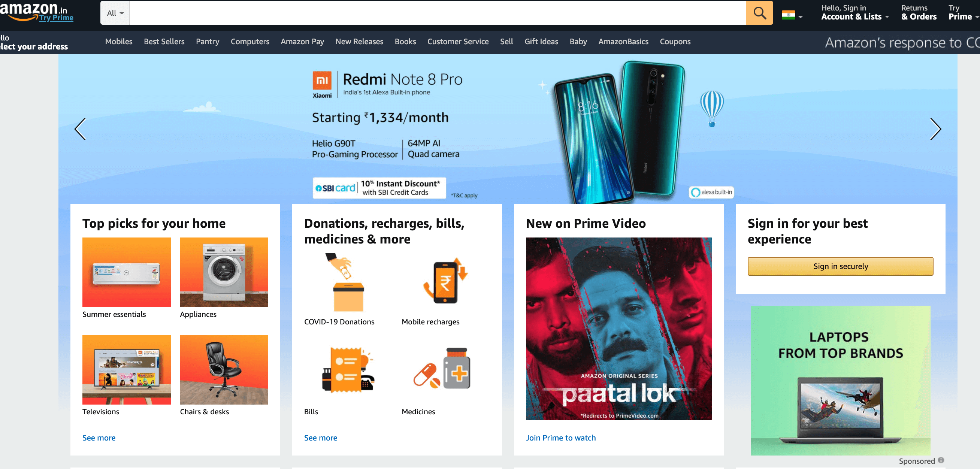Image resolution: width=980 pixels, height=469 pixels.
Task: Click the Summer essentials label
Action: click(114, 314)
